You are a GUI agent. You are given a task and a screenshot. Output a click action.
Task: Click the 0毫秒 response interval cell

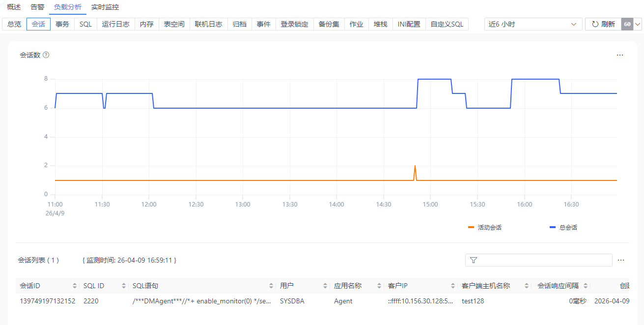point(578,301)
